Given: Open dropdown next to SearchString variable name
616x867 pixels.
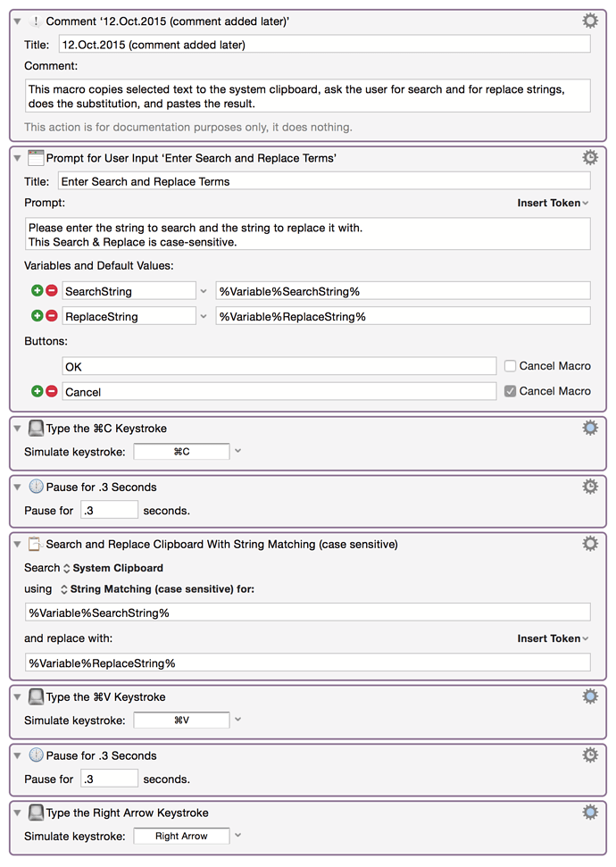Looking at the screenshot, I should (x=204, y=291).
